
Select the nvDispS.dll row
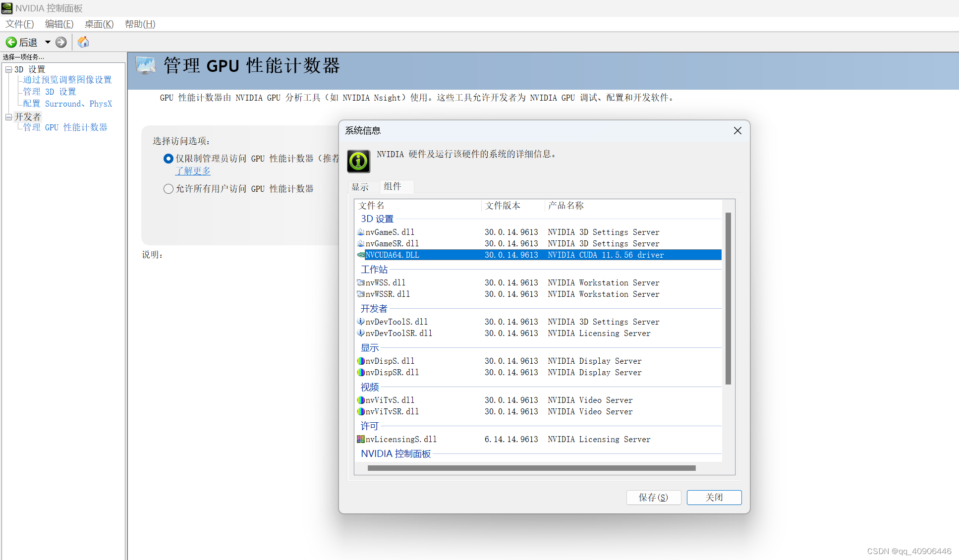538,361
